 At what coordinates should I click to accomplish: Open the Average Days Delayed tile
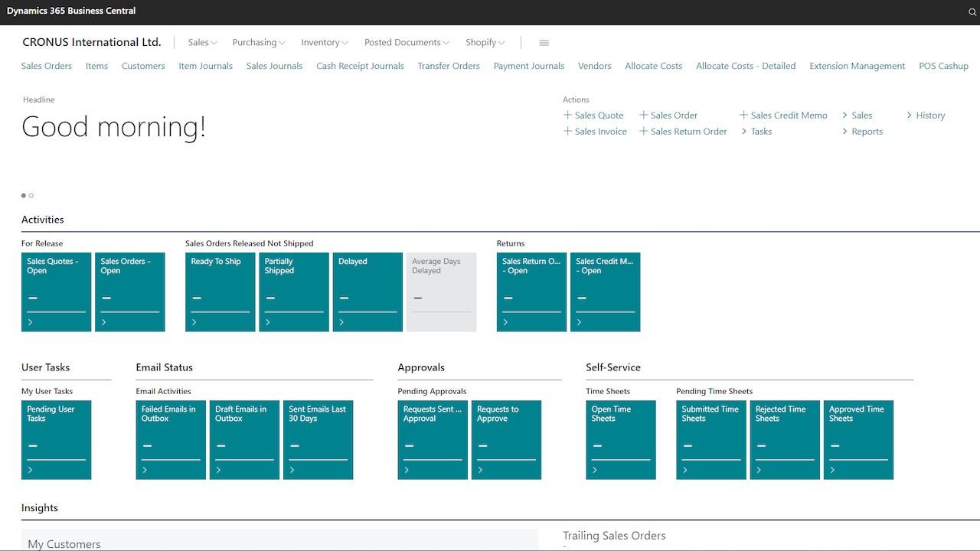tap(441, 292)
